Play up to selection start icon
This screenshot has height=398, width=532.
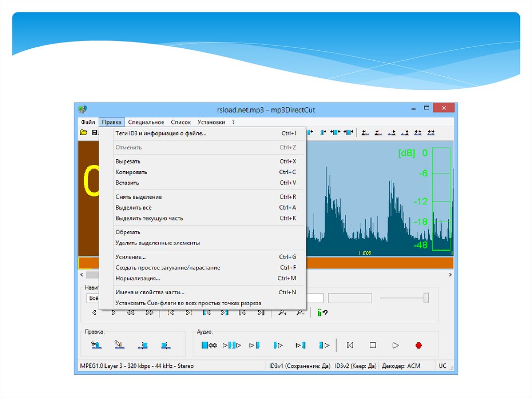click(x=255, y=345)
